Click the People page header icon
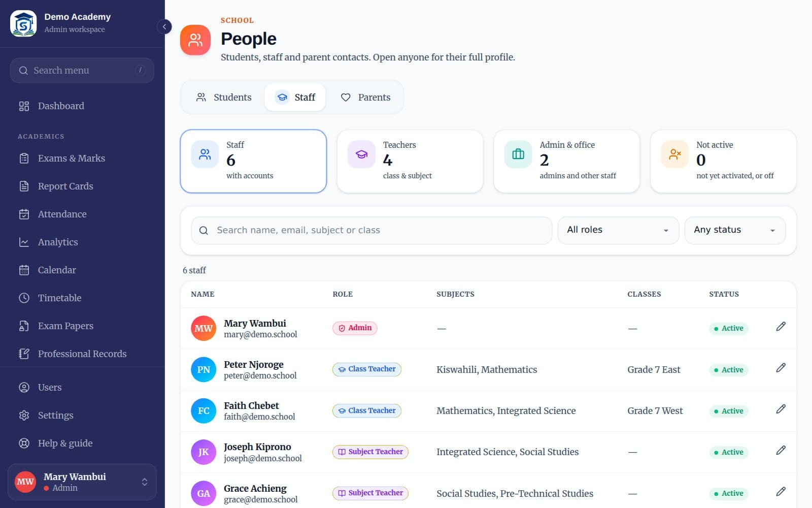The image size is (812, 508). pos(195,40)
